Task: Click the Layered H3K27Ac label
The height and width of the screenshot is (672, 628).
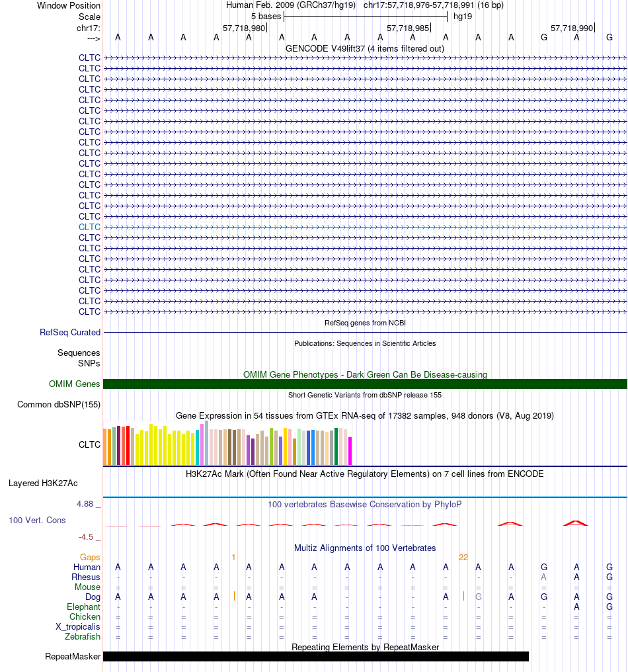Action: point(43,483)
